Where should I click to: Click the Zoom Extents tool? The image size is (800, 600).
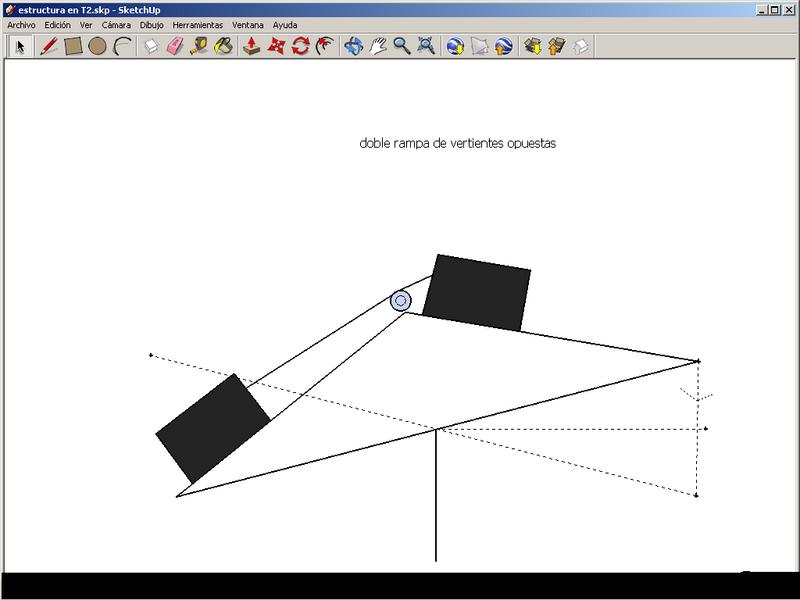point(426,46)
